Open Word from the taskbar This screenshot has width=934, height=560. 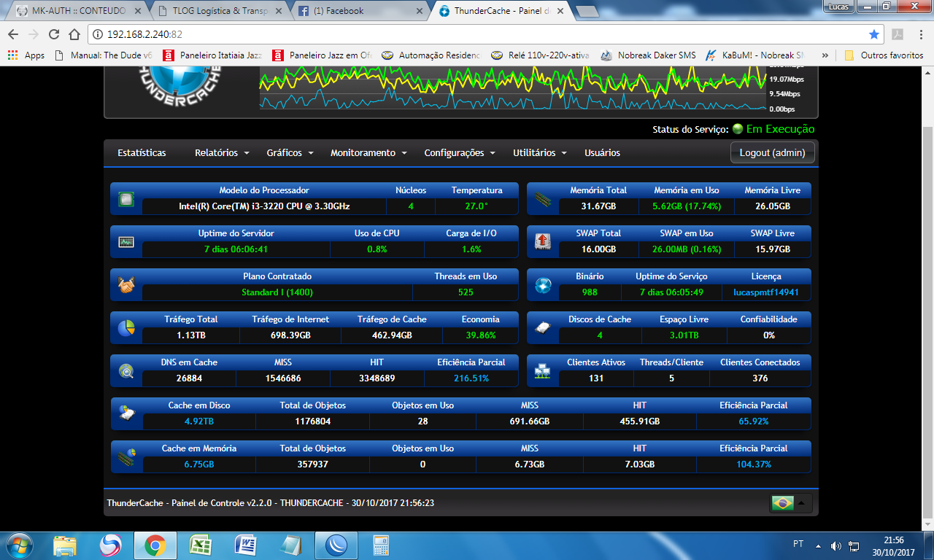point(245,545)
